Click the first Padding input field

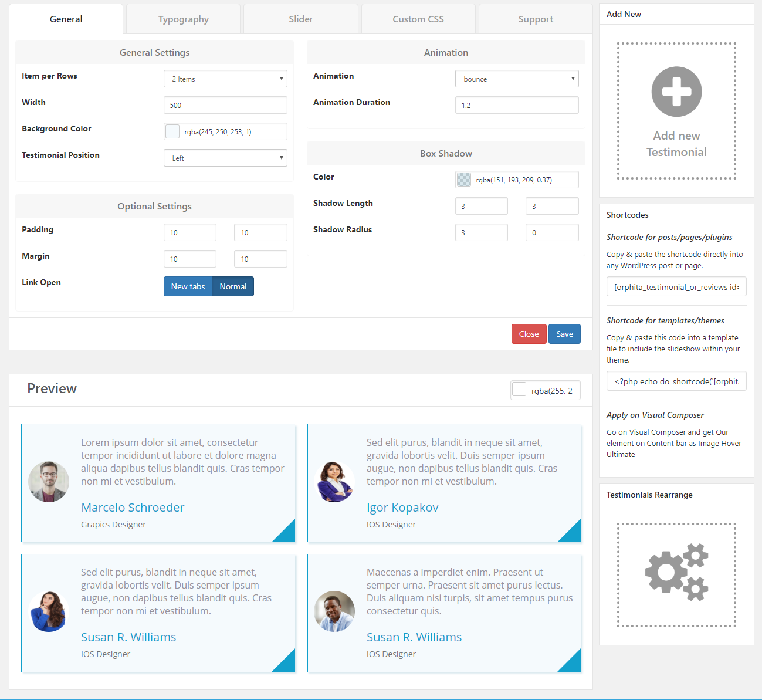click(x=190, y=232)
